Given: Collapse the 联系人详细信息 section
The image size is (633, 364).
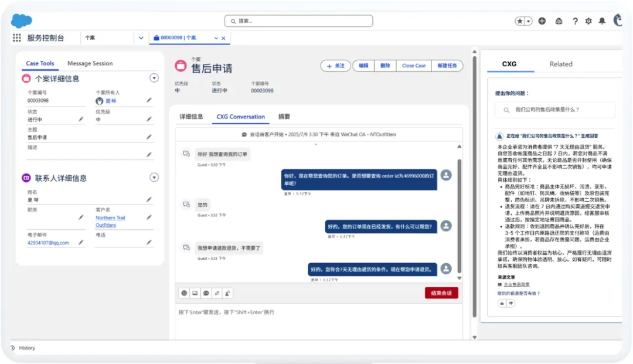Looking at the screenshot, I should pyautogui.click(x=154, y=177).
